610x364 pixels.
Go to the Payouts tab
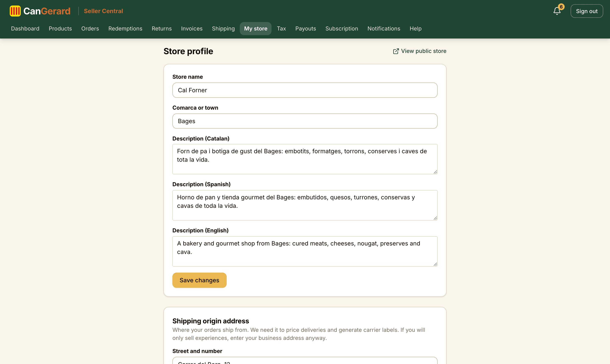pos(305,28)
